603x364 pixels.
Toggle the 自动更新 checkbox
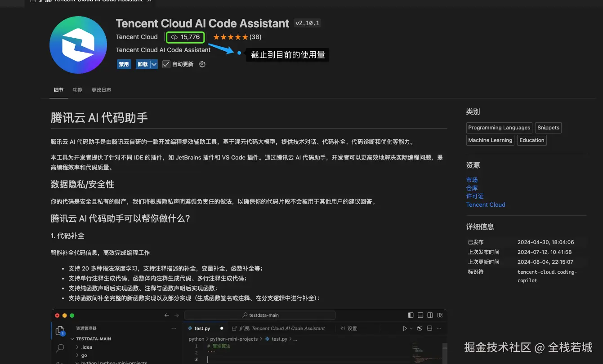point(166,64)
